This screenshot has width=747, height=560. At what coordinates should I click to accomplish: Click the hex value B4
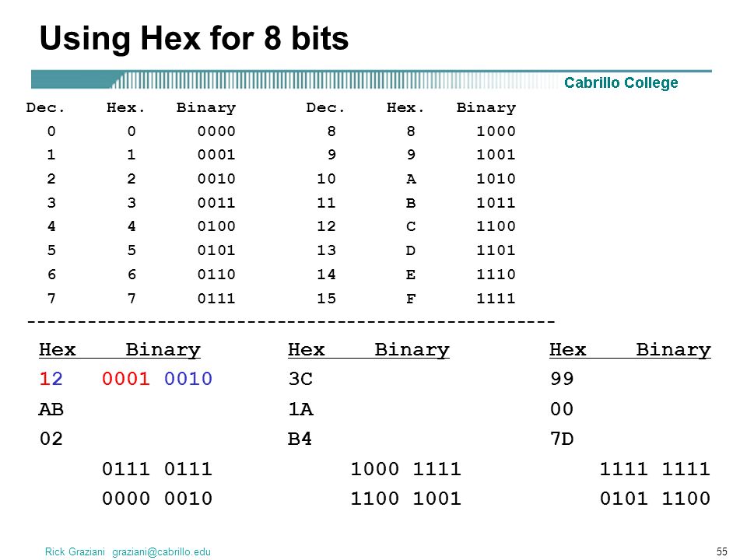pos(300,439)
